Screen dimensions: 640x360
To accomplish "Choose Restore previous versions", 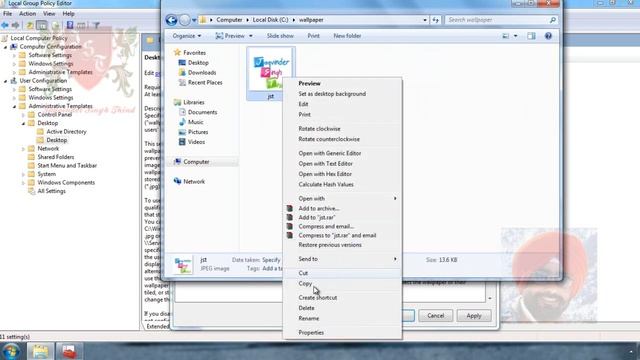I will point(330,245).
